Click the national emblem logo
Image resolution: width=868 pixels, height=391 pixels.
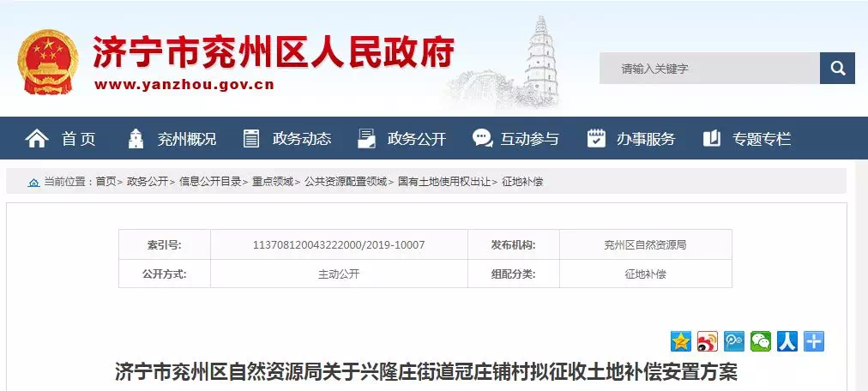(48, 62)
